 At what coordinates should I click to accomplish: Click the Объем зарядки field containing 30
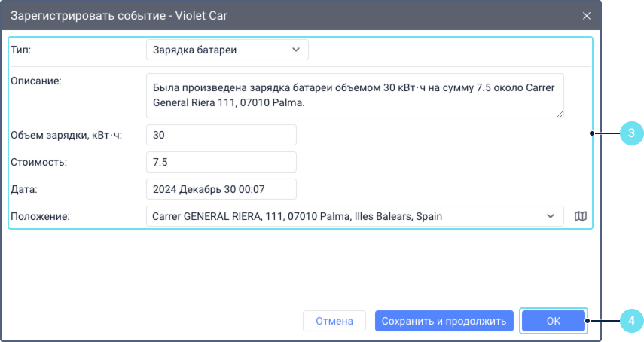[221, 135]
